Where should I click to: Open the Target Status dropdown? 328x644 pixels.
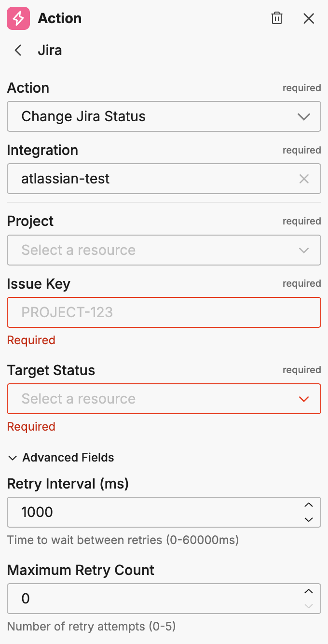[164, 399]
